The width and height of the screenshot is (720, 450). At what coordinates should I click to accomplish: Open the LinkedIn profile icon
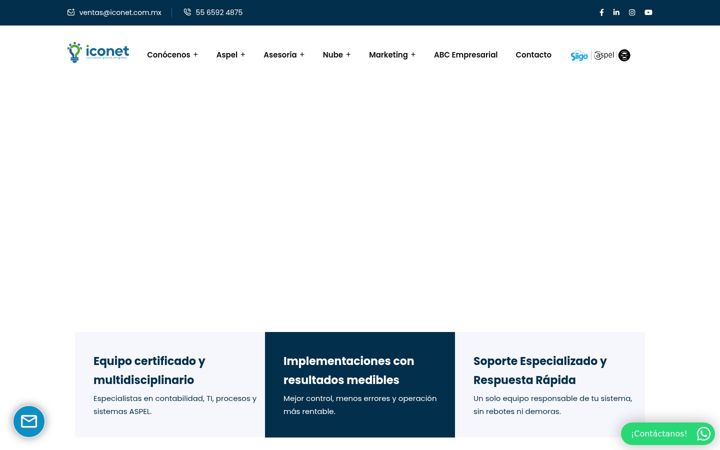(x=616, y=12)
